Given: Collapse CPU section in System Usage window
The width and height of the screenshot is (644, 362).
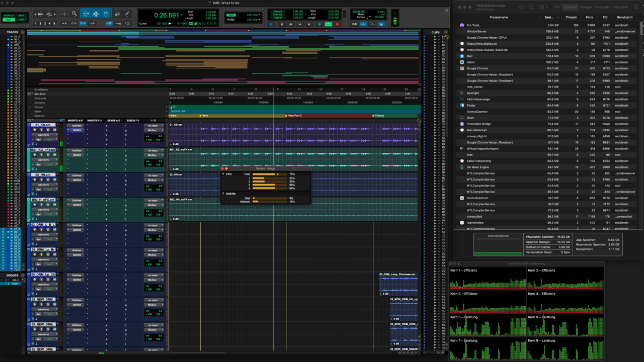Looking at the screenshot, I should 223,174.
